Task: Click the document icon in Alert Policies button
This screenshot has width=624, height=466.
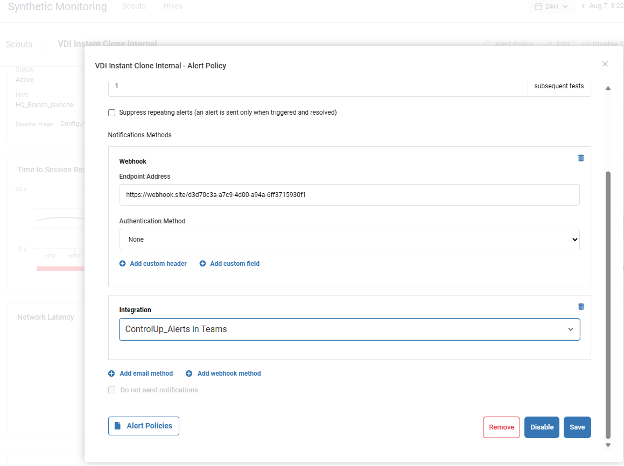Action: [x=118, y=426]
